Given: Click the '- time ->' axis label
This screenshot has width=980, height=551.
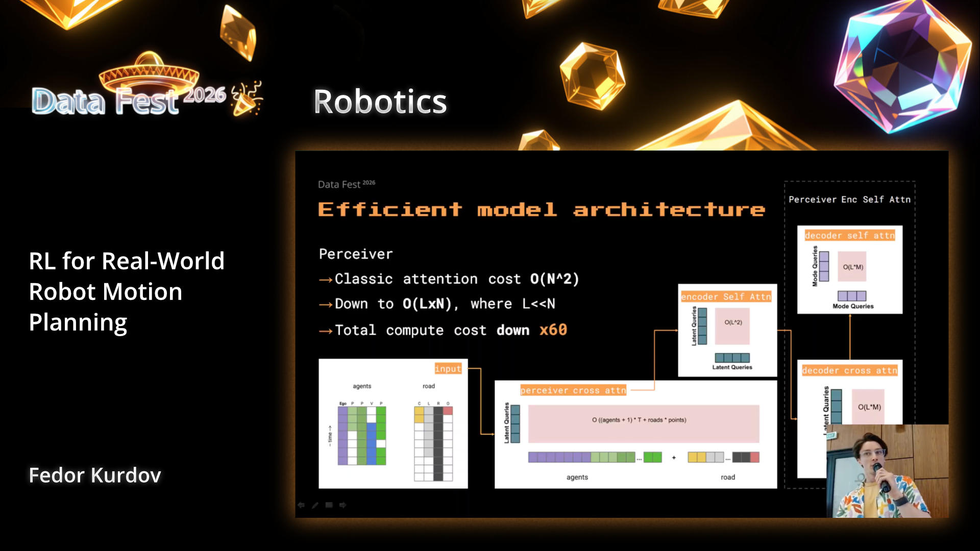Looking at the screenshot, I should pos(330,436).
